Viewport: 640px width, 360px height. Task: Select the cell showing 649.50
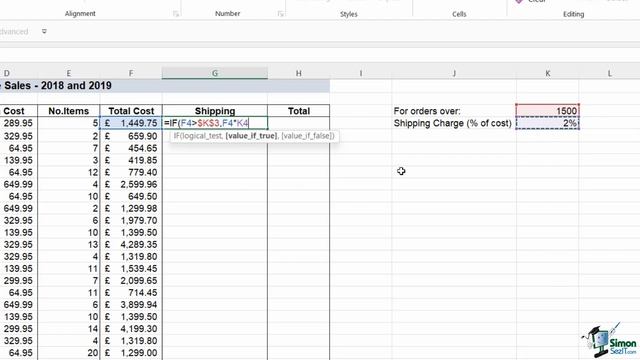(131, 196)
